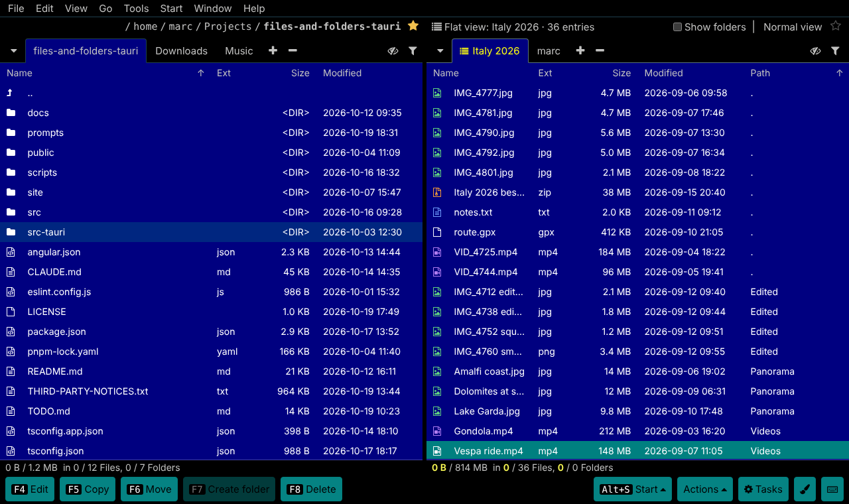The height and width of the screenshot is (504, 849).
Task: Click the file icon for angular.json
Action: (x=11, y=252)
